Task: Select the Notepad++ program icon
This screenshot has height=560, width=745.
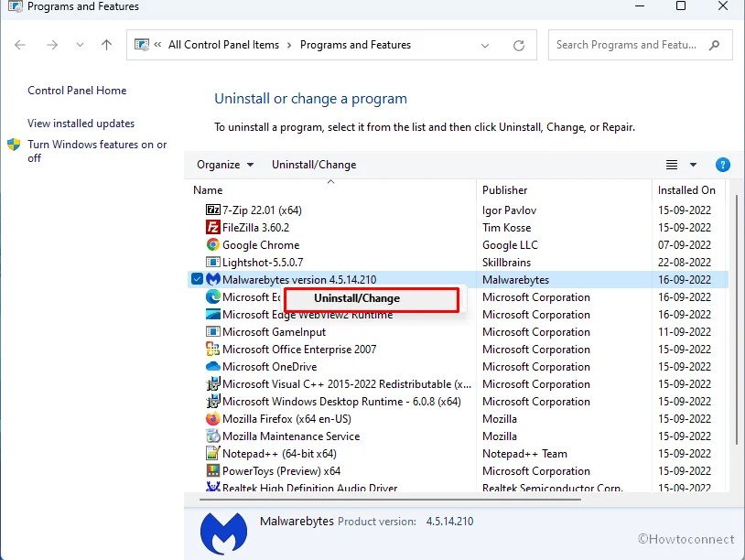Action: click(x=211, y=453)
